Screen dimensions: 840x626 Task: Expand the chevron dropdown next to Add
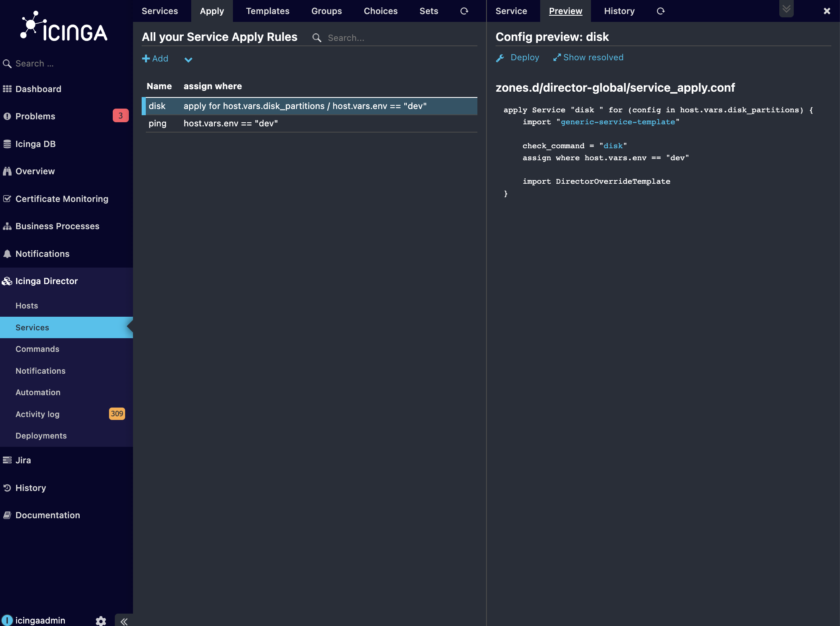point(188,59)
